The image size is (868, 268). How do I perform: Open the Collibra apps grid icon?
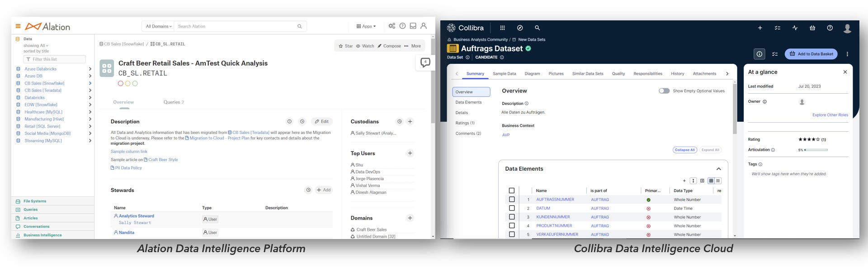(x=502, y=28)
